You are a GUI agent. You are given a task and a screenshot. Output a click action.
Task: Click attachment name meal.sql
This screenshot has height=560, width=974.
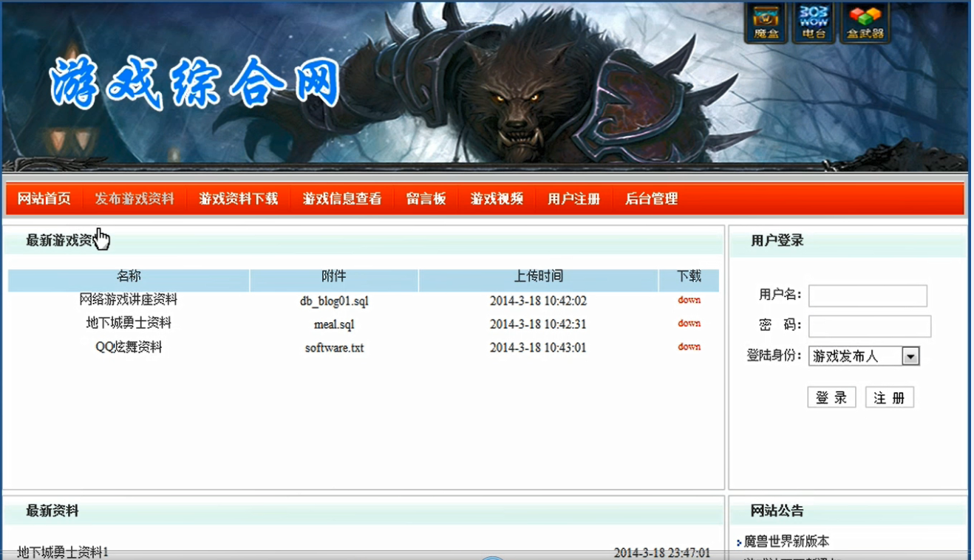point(334,324)
